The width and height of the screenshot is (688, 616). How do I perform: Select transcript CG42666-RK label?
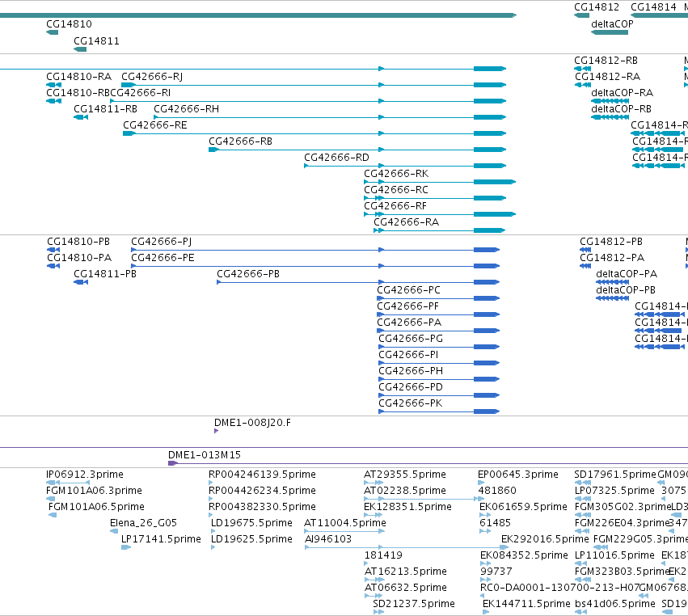pos(396,174)
